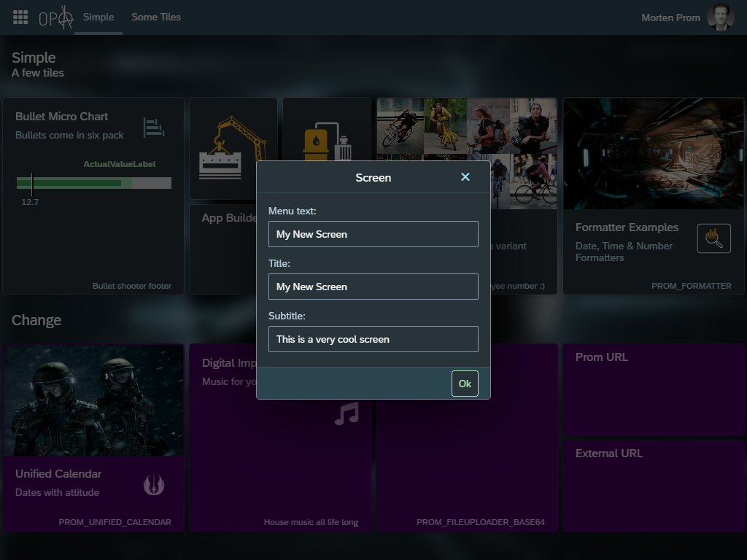Image resolution: width=747 pixels, height=560 pixels.
Task: Click the Formatter Examples magnifier chart icon
Action: pos(713,238)
